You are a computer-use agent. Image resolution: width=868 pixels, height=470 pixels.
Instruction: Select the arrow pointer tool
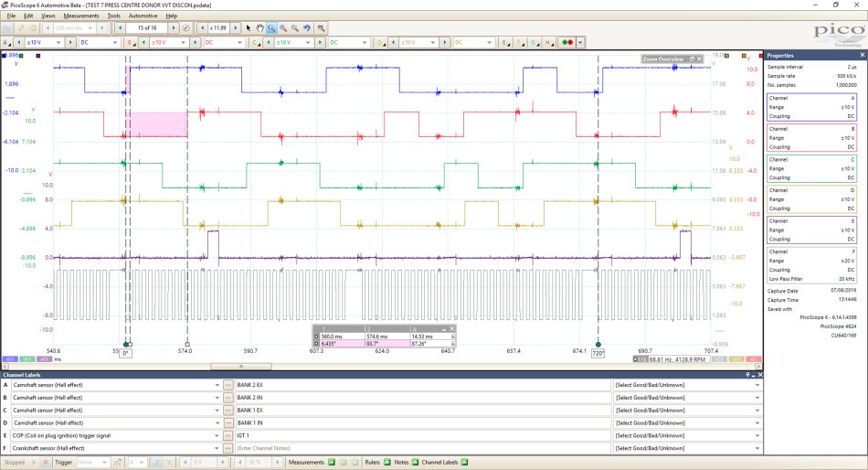coord(248,27)
